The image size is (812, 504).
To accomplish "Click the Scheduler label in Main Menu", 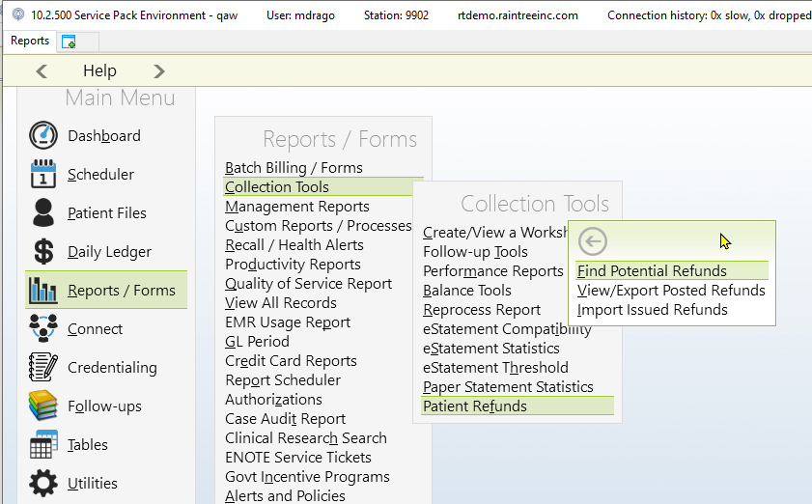I will pos(100,174).
